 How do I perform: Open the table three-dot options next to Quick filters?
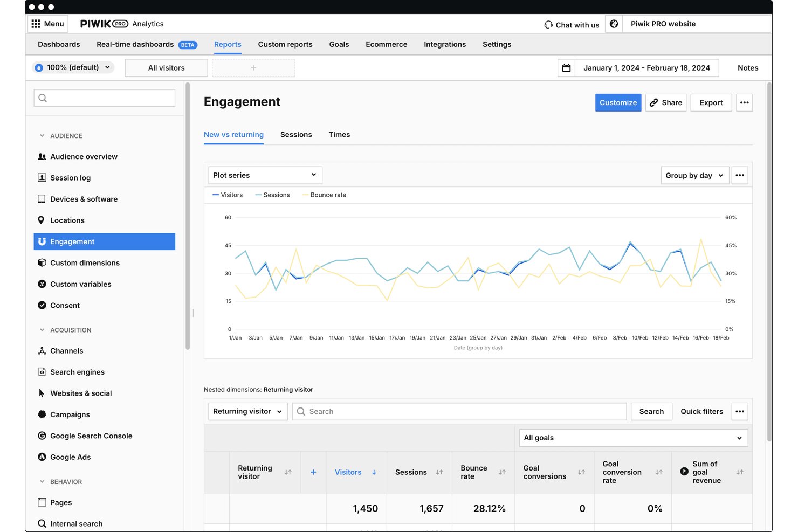[740, 411]
